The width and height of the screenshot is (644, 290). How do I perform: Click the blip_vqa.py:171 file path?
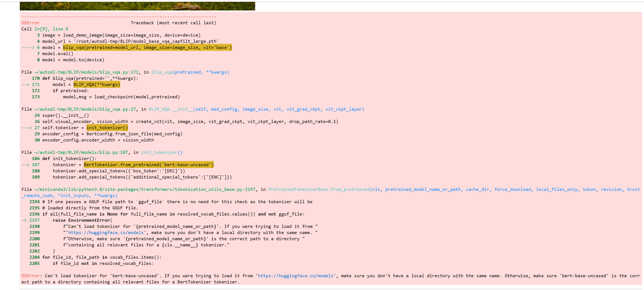86,72
